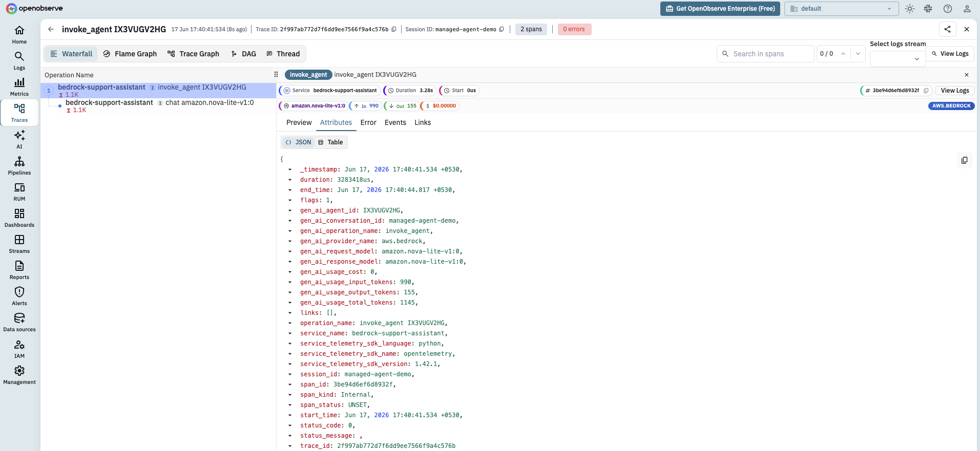Click the 2 spans badge

coord(531,29)
